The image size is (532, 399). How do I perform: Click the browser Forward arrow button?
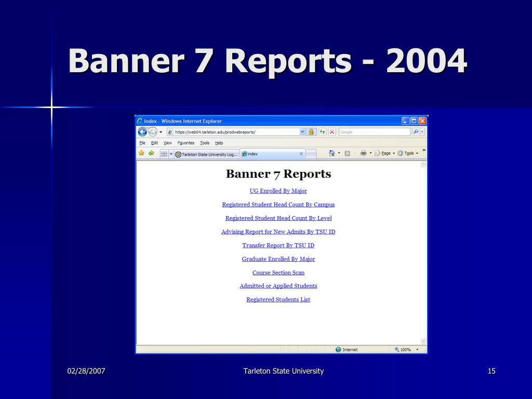point(153,132)
